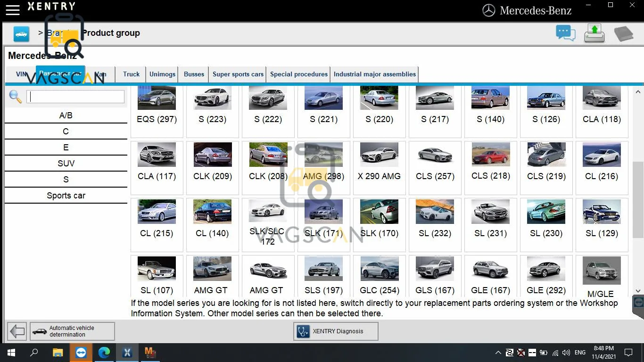Select the EQS (297) model
Viewport: 644px width, 362px height.
coord(157,111)
